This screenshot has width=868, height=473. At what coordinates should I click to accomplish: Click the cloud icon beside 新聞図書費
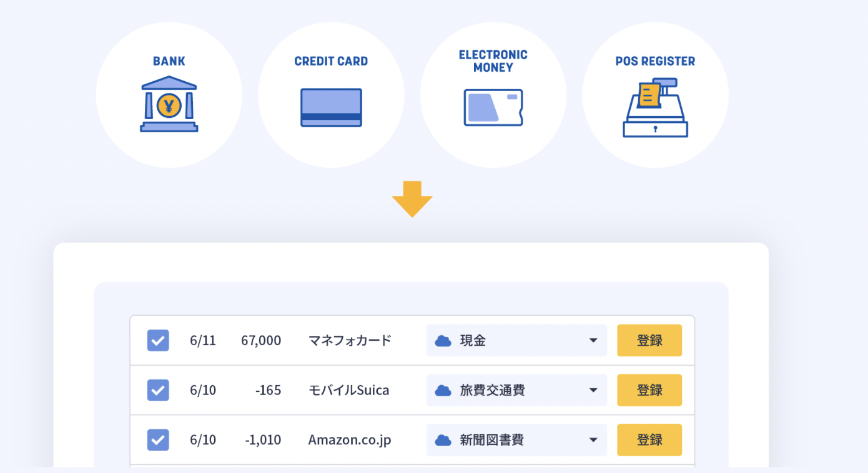pyautogui.click(x=443, y=440)
